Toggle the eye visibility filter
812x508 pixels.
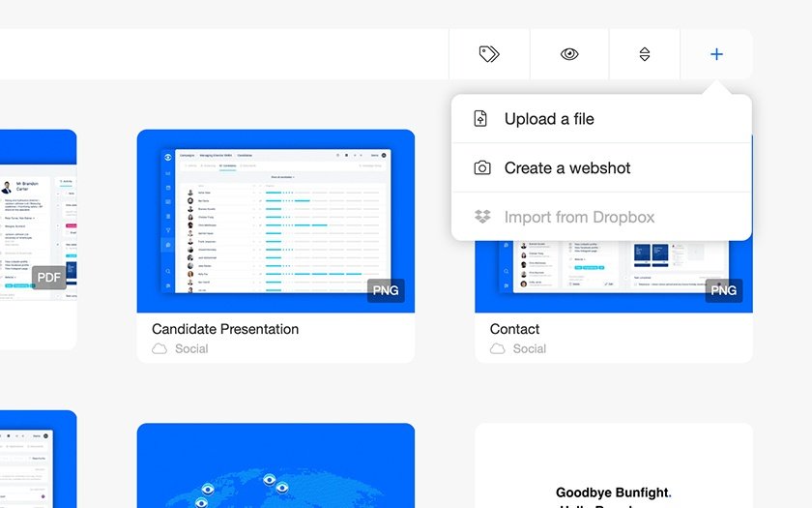569,54
